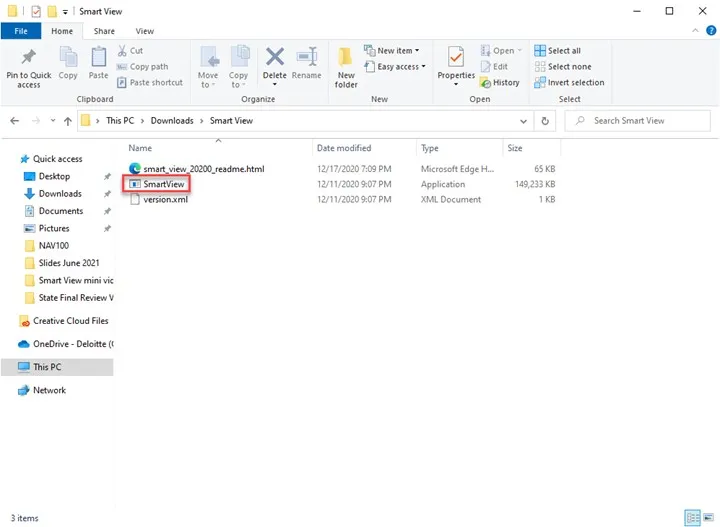Sort by the Name column header
This screenshot has width=720, height=527.
[140, 148]
